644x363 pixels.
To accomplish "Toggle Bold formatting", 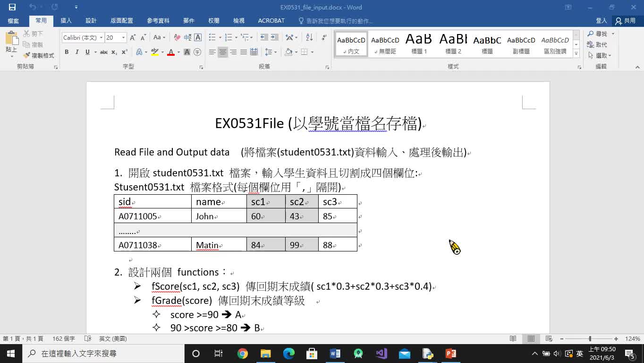I will (67, 52).
